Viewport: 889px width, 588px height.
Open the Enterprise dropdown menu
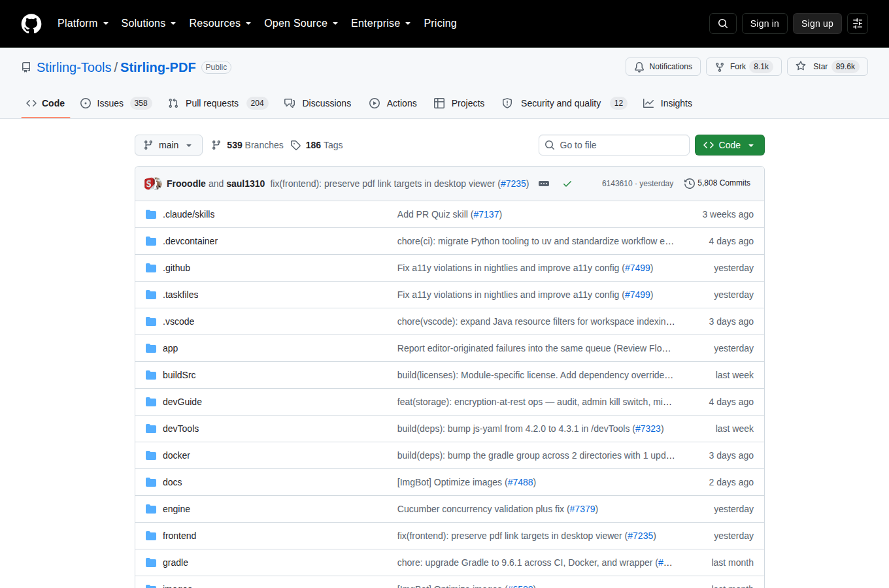(381, 24)
